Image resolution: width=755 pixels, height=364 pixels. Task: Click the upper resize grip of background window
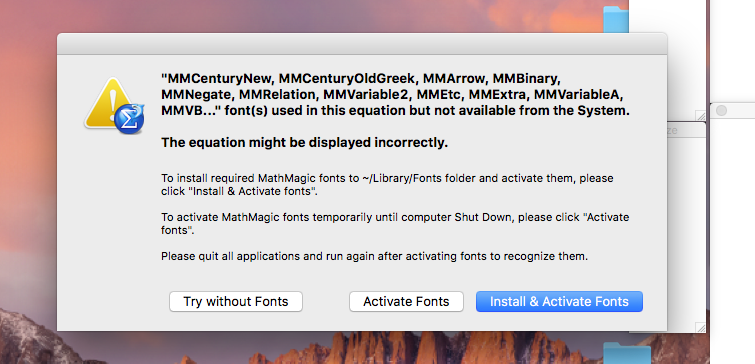(x=700, y=116)
